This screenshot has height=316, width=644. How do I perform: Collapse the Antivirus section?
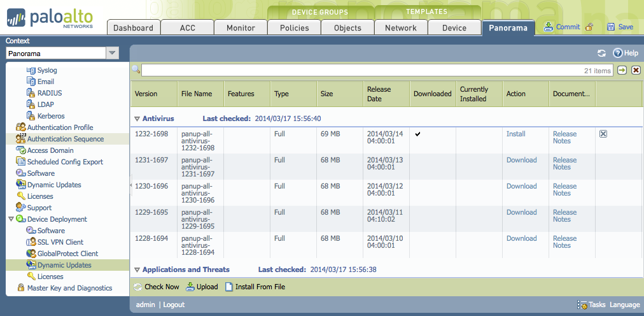[x=137, y=118]
